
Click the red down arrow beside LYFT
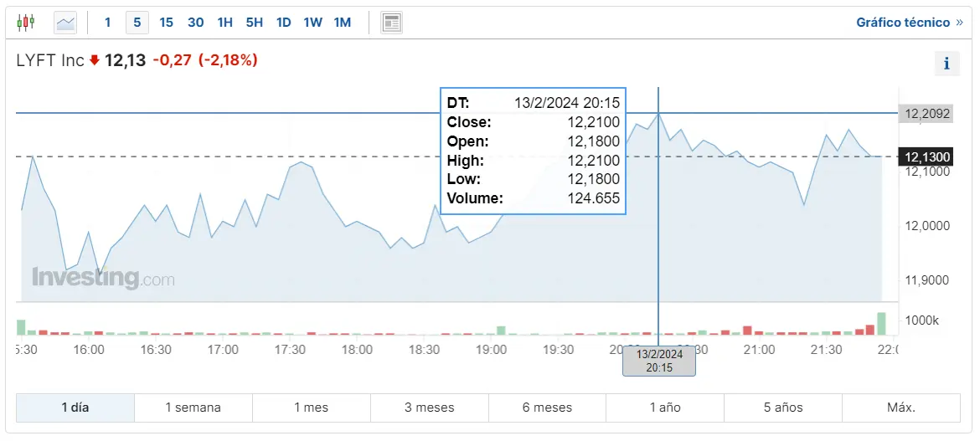(94, 60)
